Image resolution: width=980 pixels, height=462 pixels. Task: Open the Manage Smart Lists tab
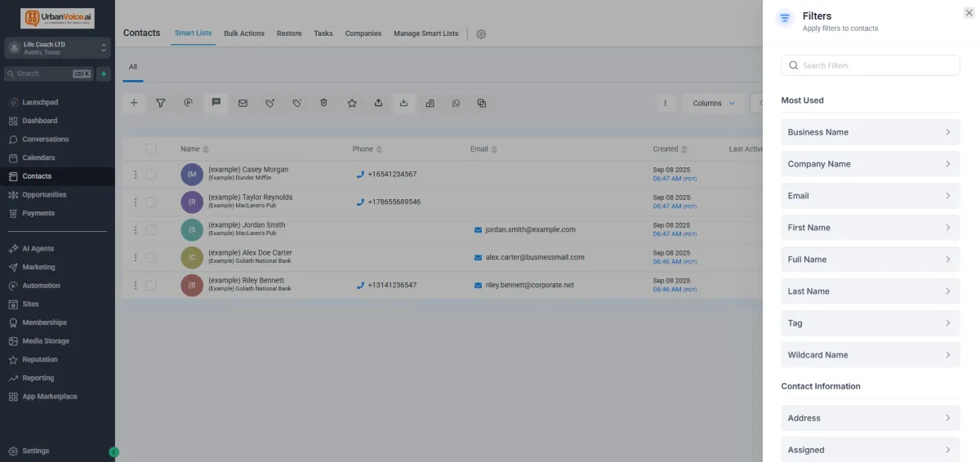[426, 33]
